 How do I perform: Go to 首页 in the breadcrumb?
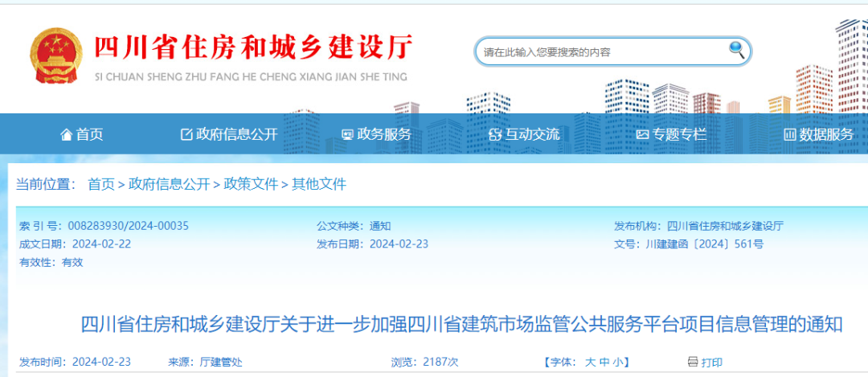tap(101, 184)
